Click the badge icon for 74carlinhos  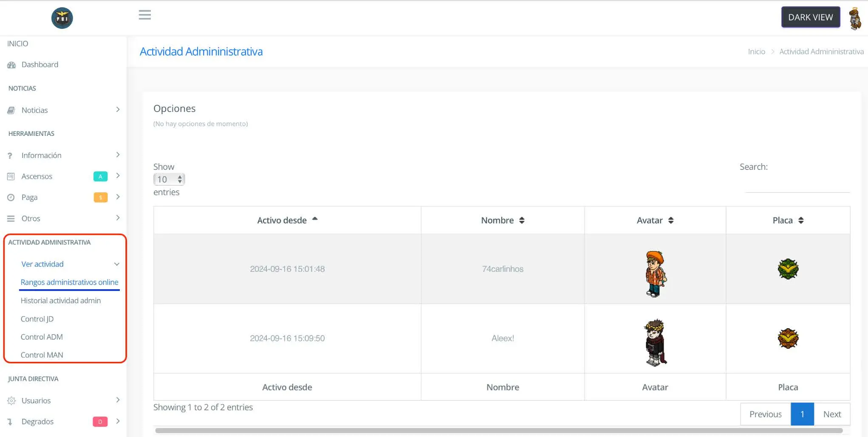click(788, 269)
